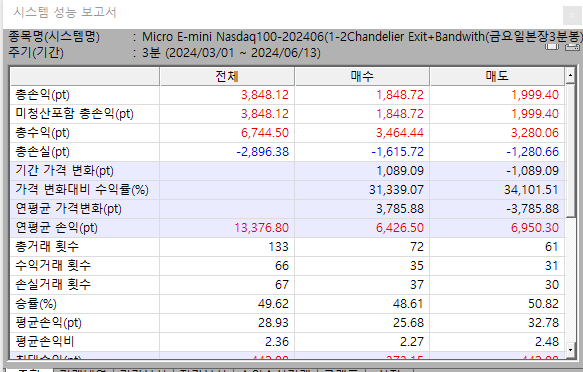The width and height of the screenshot is (583, 372).
Task: Click the 3,280.06 sell profit value
Action: coord(535,133)
